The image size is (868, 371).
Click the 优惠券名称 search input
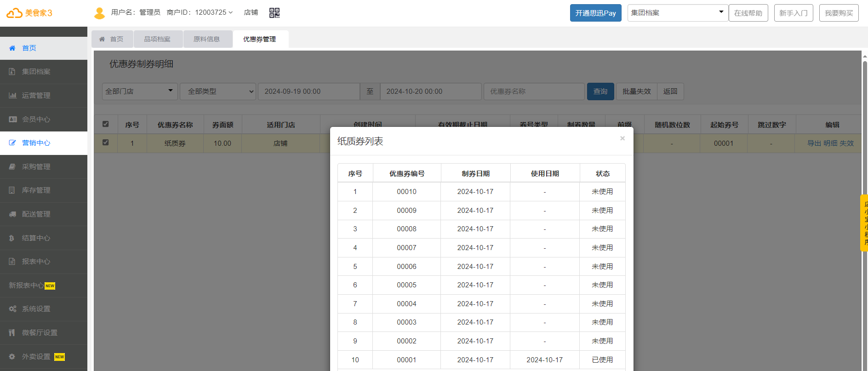(x=534, y=91)
